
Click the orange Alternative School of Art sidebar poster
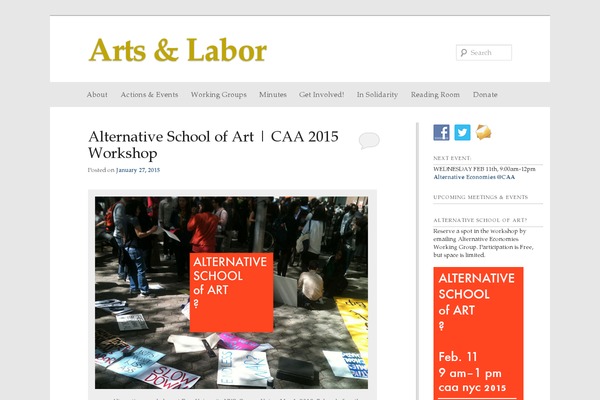478,333
